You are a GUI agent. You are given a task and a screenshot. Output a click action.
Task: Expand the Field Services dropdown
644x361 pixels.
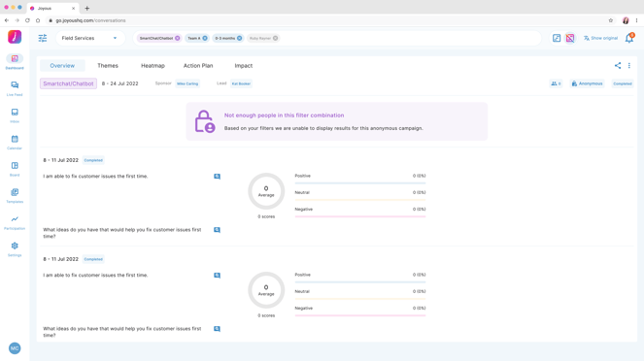[89, 38]
